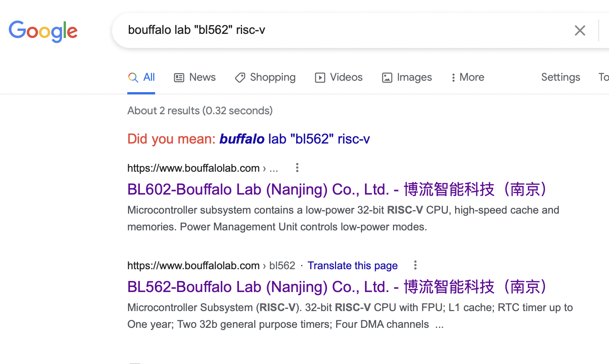
Task: Open the three-dot menu beside the BL562 result
Action: [x=415, y=265]
